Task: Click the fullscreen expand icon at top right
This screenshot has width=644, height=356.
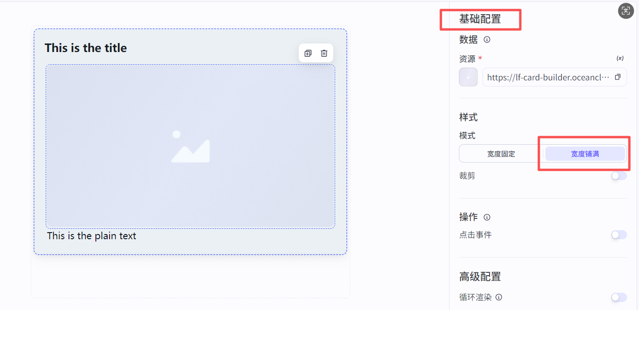Action: coord(626,10)
